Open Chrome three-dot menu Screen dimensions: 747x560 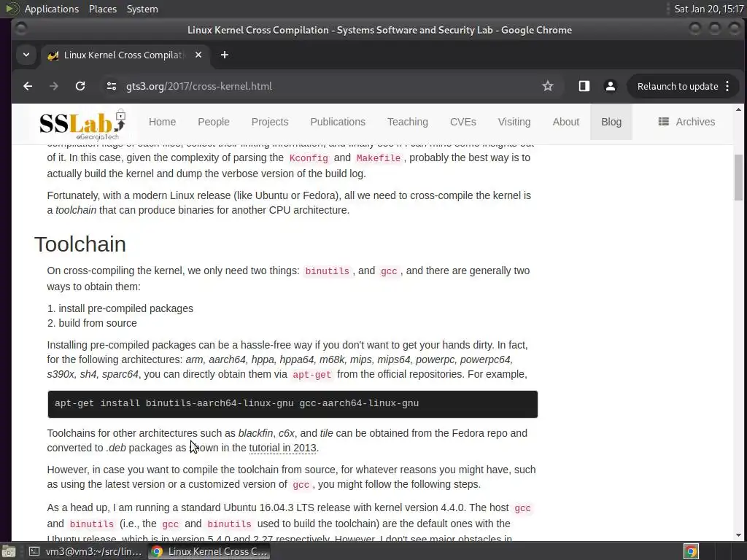tap(727, 86)
